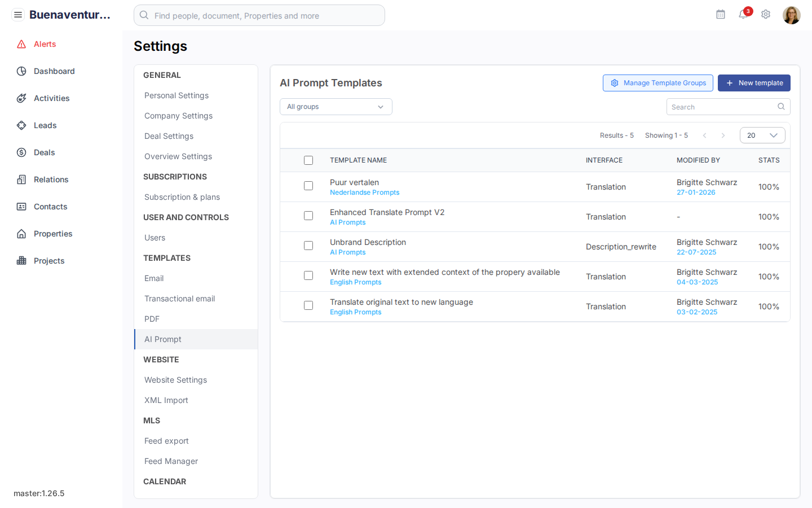Screen dimensions: 812x508
Task: Open Puur vertalen template
Action: 354,182
